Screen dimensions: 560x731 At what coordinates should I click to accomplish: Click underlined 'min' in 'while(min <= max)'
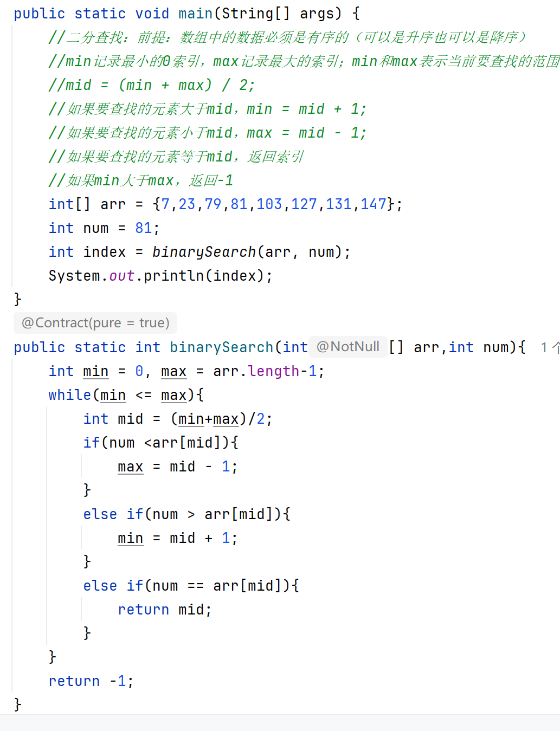(113, 395)
